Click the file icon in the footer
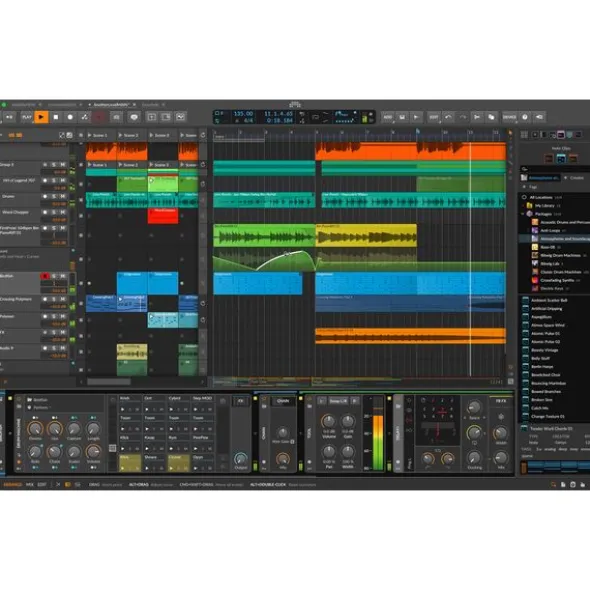 click(563, 485)
